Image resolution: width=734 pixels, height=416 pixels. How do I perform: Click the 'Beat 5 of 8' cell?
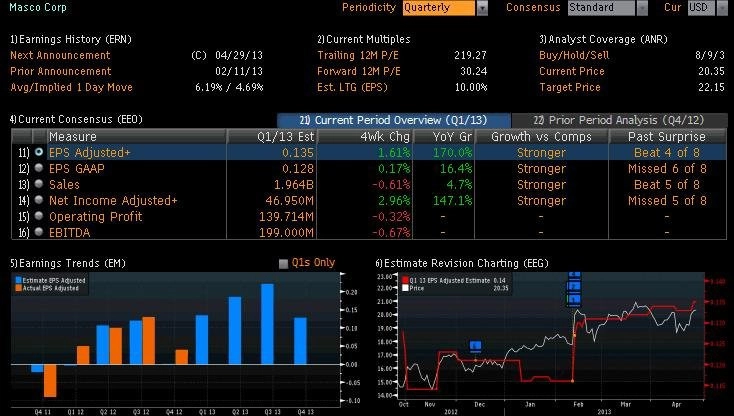pos(667,184)
